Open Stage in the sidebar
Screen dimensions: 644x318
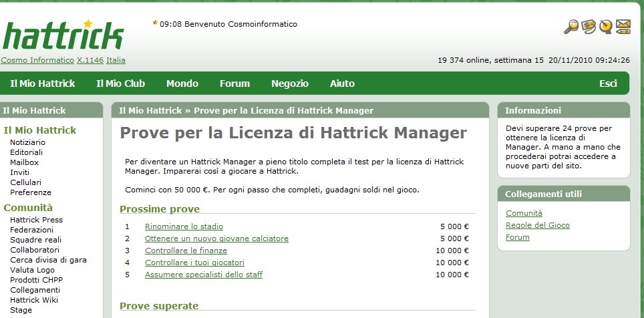coord(21,310)
